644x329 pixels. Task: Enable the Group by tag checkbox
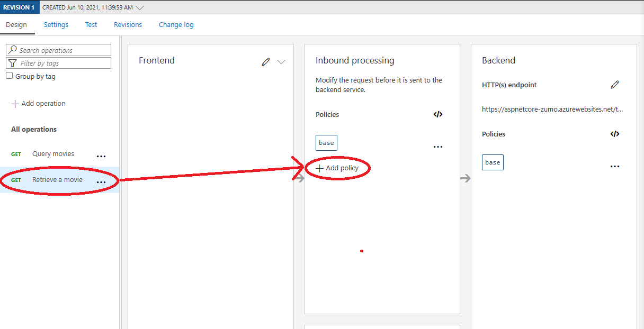click(x=10, y=76)
